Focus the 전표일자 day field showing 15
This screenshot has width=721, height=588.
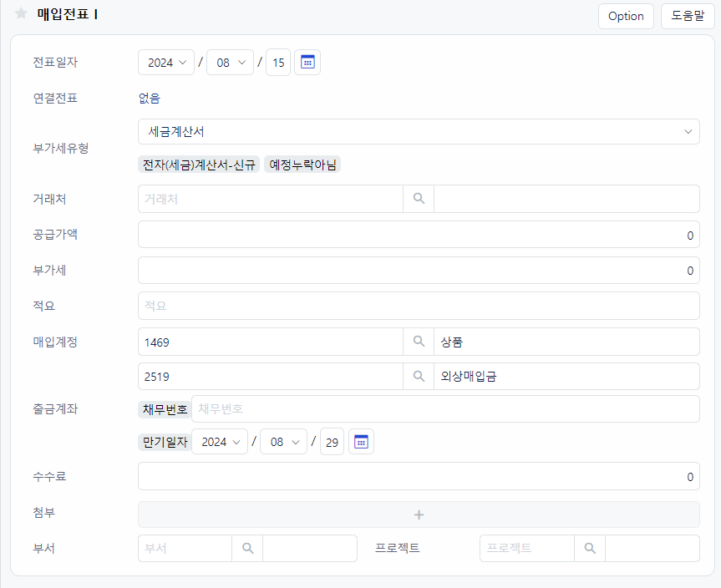click(x=278, y=62)
